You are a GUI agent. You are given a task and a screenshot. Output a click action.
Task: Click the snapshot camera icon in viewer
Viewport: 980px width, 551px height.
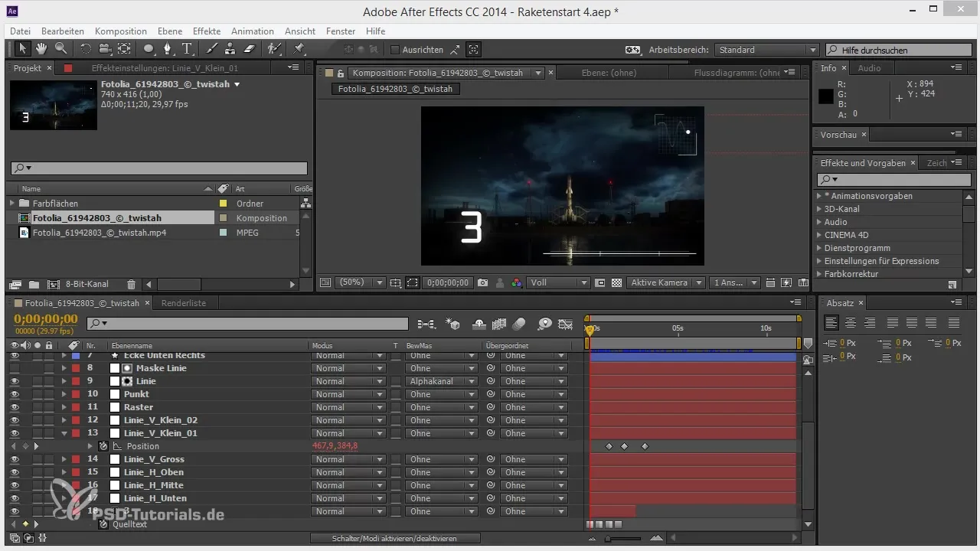coord(482,282)
